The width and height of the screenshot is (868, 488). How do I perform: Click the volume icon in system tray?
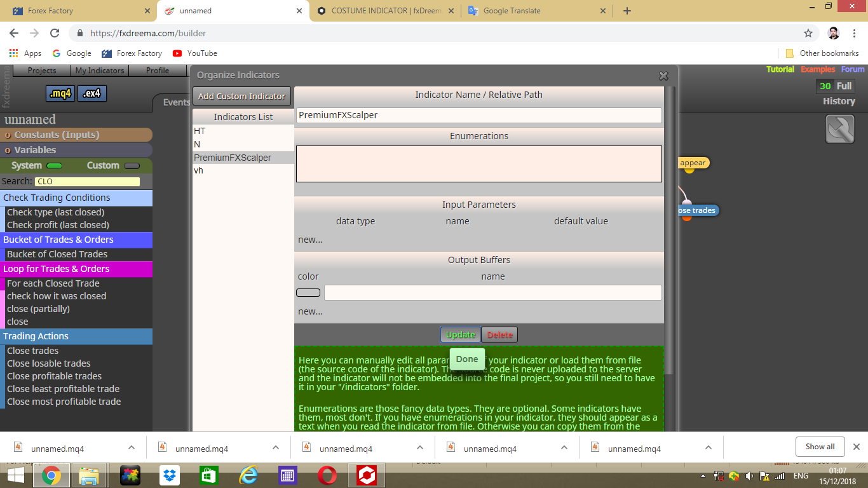(749, 476)
